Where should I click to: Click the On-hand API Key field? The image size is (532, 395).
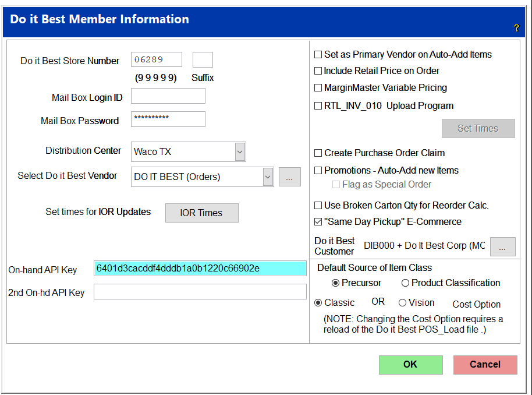coord(200,269)
